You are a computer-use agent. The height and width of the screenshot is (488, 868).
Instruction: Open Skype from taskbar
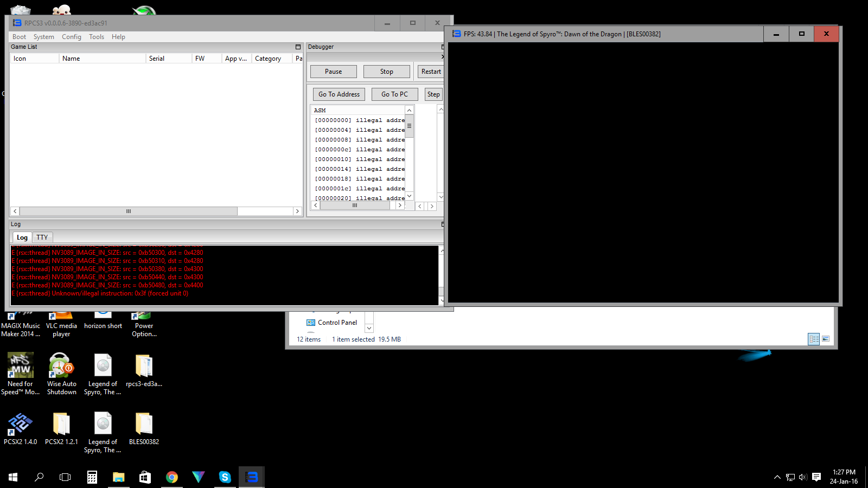(x=225, y=477)
